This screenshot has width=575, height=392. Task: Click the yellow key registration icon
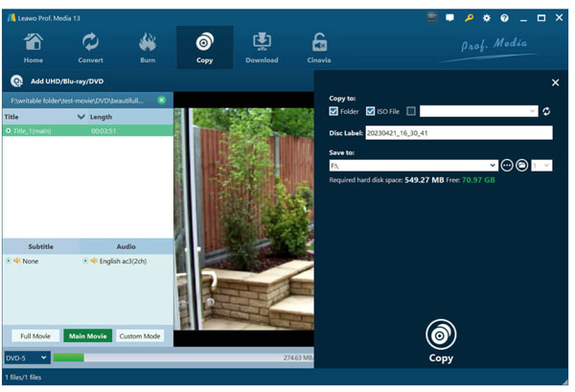[469, 18]
